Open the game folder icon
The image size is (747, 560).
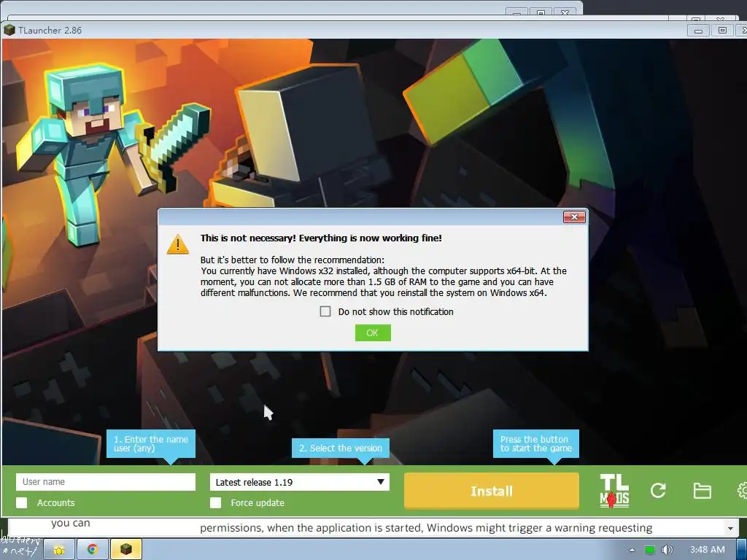click(x=702, y=491)
